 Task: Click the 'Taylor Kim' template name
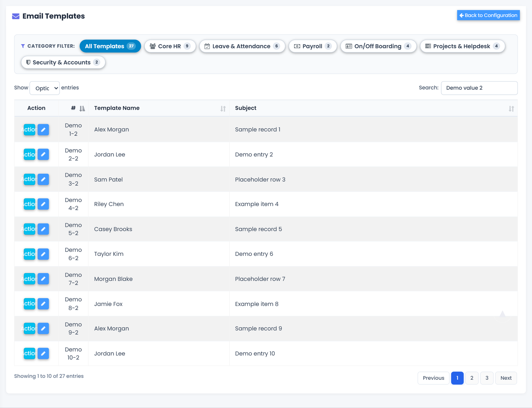click(109, 254)
